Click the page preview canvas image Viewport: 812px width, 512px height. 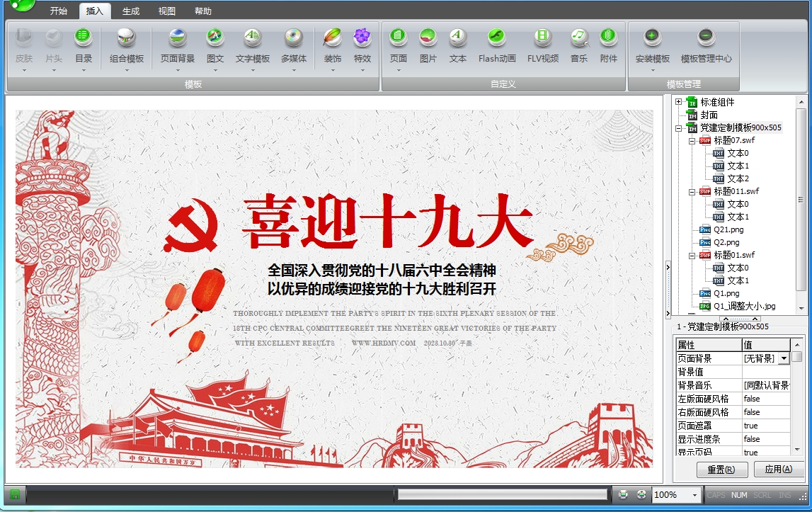[334, 289]
